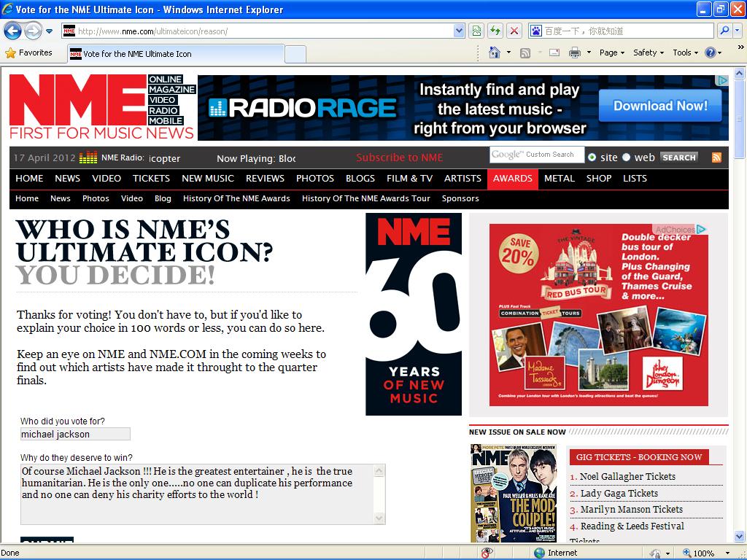This screenshot has width=747, height=560.
Task: Click the Home icon in command bar
Action: 495,52
